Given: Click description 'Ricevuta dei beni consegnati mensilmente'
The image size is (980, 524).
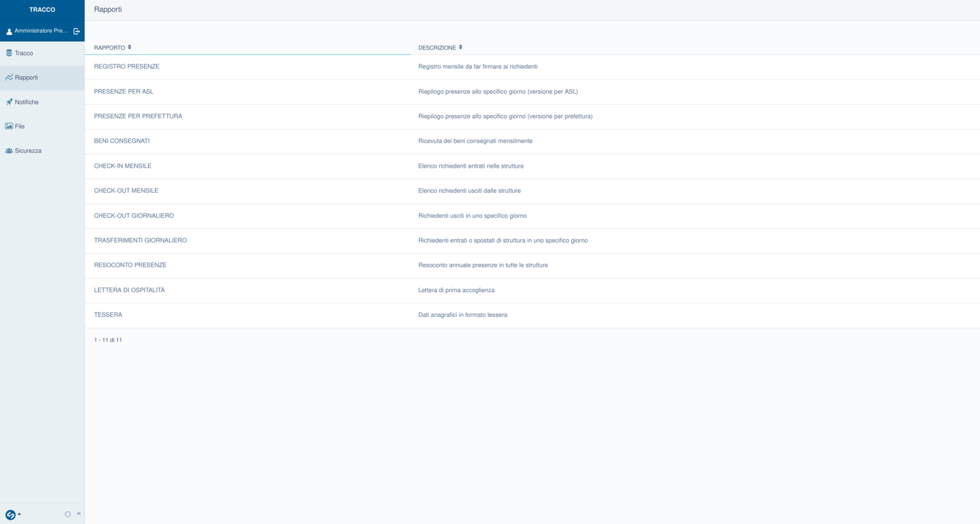Looking at the screenshot, I should pos(475,141).
